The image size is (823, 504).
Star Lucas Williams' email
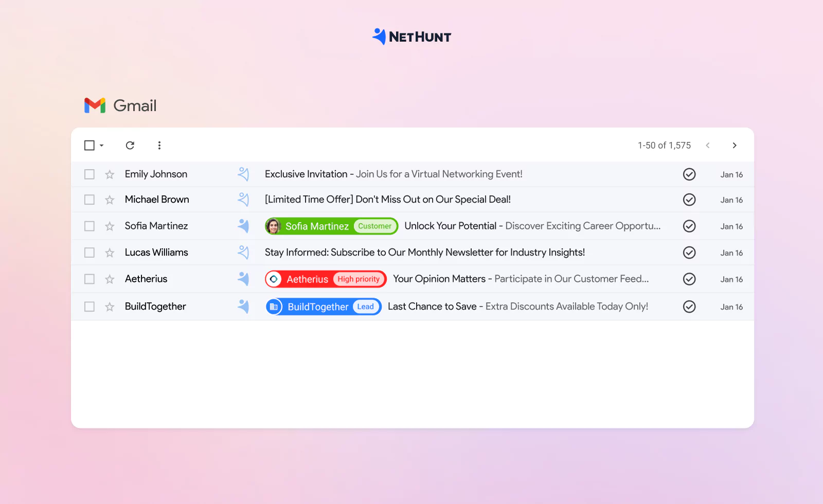[x=109, y=252]
